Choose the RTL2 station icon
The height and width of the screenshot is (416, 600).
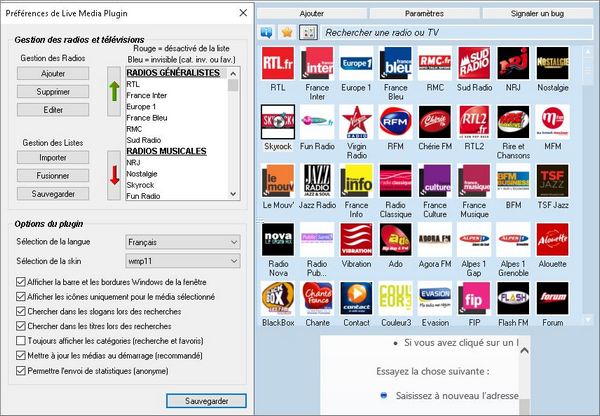click(474, 122)
